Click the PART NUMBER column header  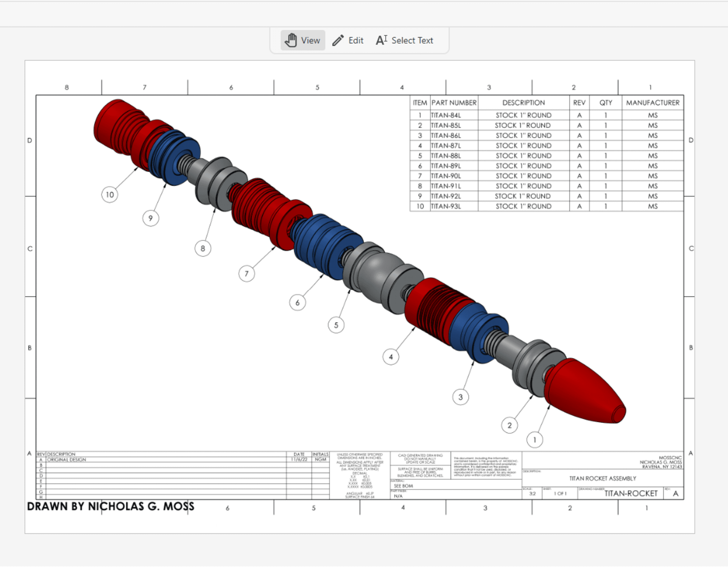454,103
